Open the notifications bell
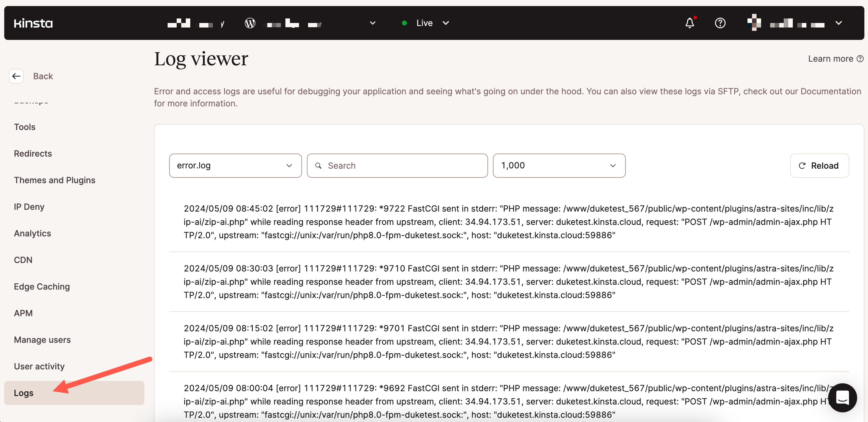The image size is (868, 422). tap(690, 23)
